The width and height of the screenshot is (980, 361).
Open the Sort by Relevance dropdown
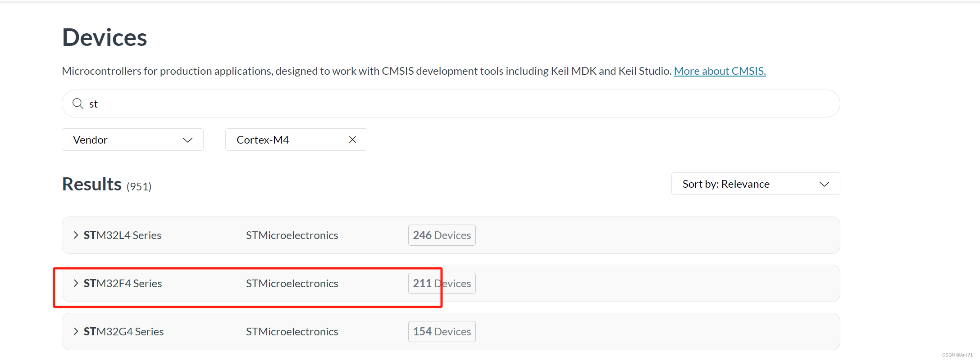pos(755,184)
